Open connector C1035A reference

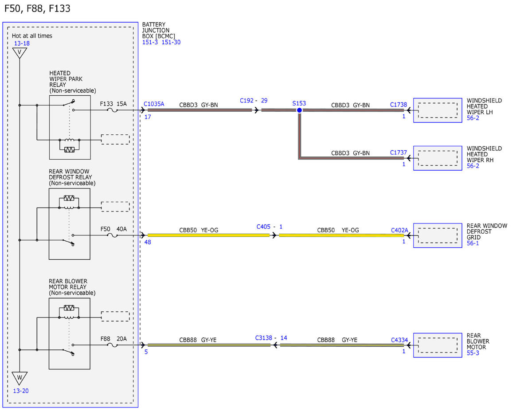(x=154, y=104)
